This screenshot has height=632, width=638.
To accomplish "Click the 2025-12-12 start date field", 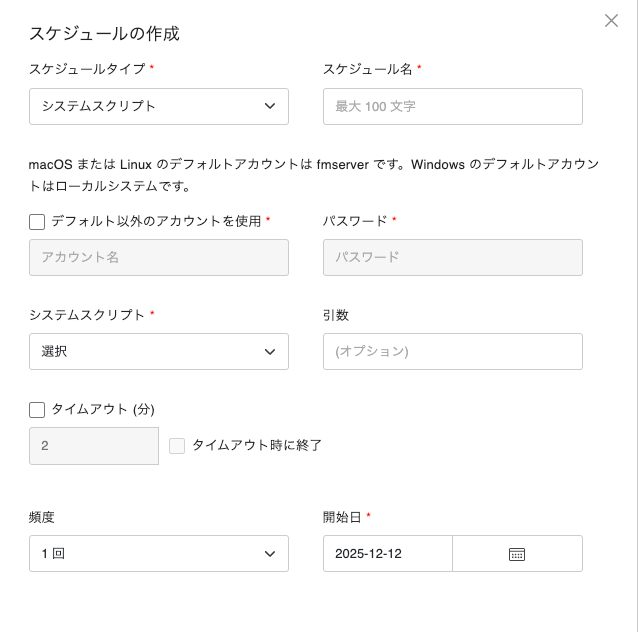I will coord(388,554).
